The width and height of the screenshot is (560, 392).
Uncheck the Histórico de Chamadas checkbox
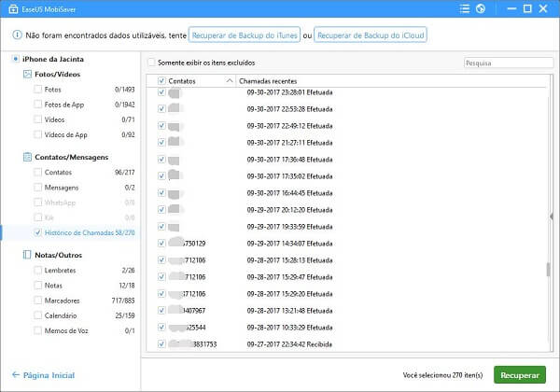click(x=37, y=232)
